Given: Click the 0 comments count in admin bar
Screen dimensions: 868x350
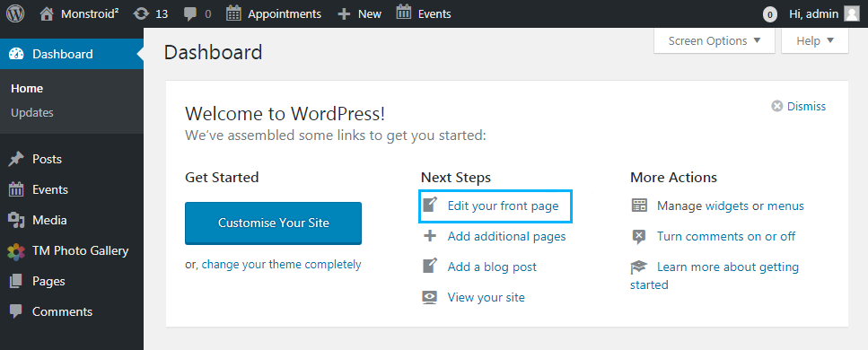Looking at the screenshot, I should (x=207, y=13).
